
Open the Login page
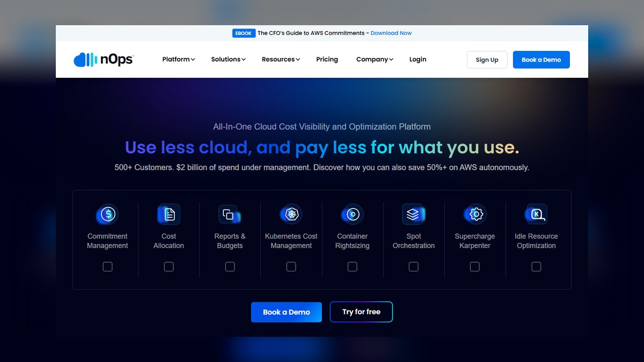tap(418, 60)
